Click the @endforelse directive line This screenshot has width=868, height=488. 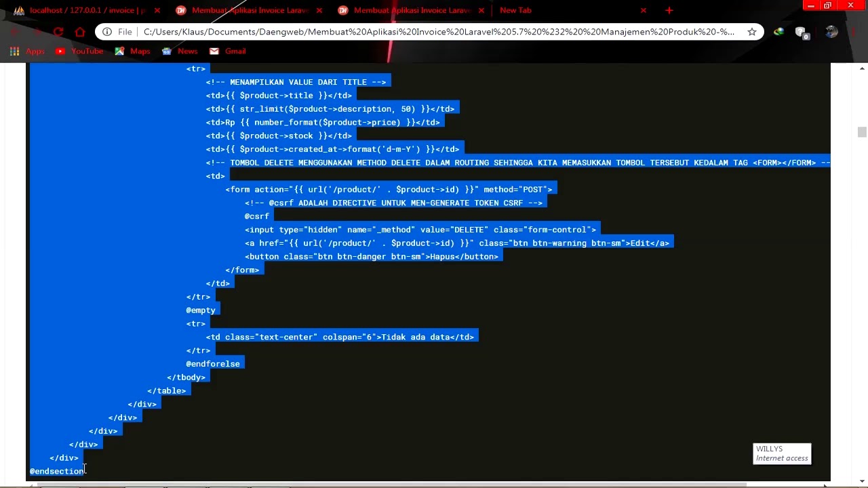tap(213, 364)
